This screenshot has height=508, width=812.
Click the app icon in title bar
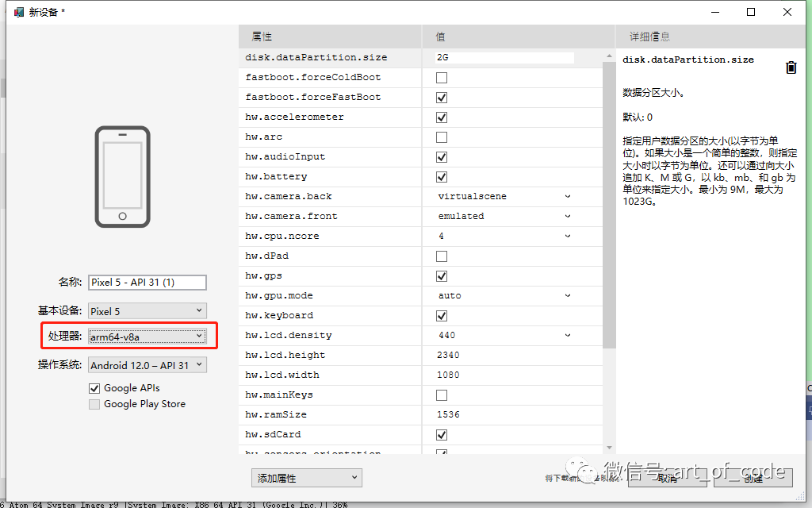tap(18, 12)
